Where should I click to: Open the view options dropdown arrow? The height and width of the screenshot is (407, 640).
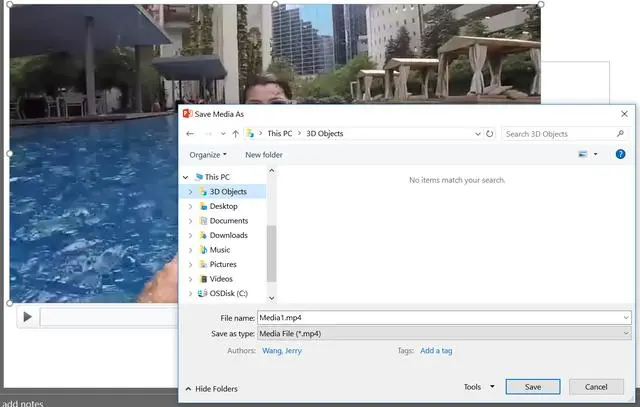click(595, 154)
